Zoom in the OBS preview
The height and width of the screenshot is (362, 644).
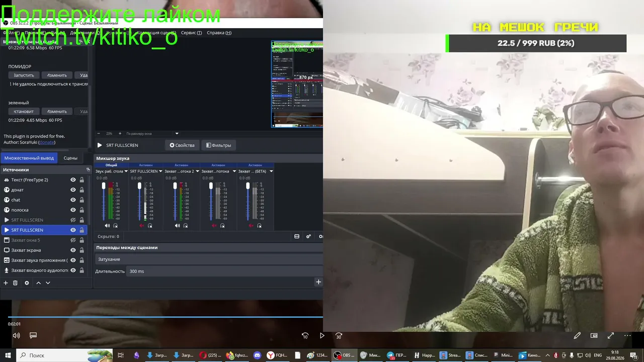pyautogui.click(x=120, y=134)
